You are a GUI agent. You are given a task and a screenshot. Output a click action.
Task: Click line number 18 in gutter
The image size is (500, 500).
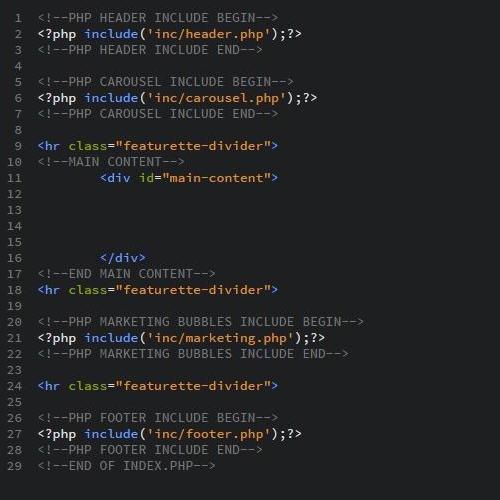coord(14,290)
